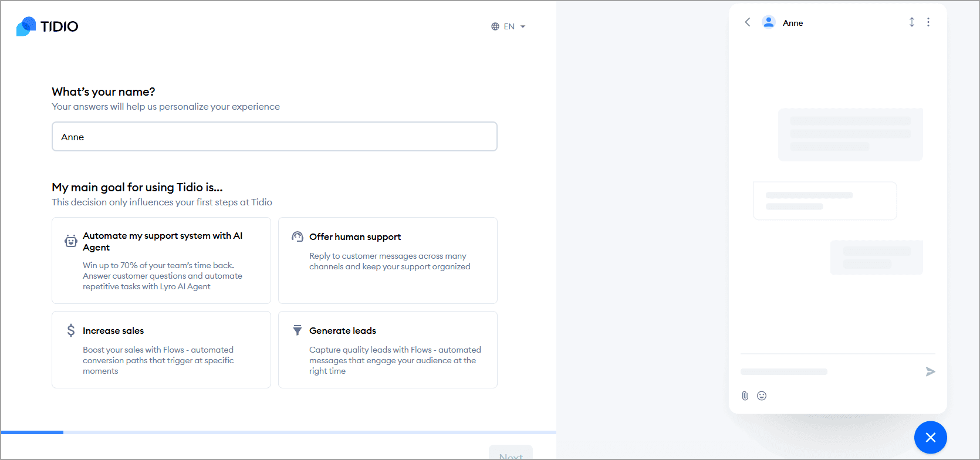This screenshot has width=980, height=460.
Task: Click the onboarding progress bar
Action: [x=279, y=432]
